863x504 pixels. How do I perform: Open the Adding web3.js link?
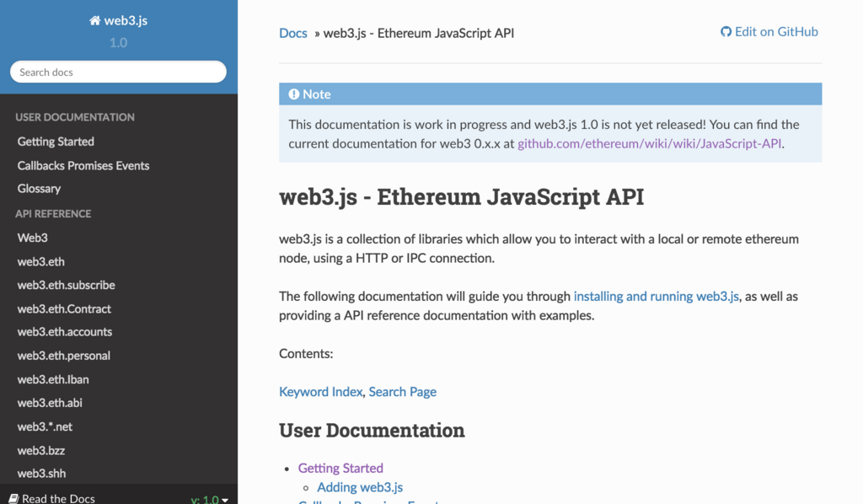[360, 487]
